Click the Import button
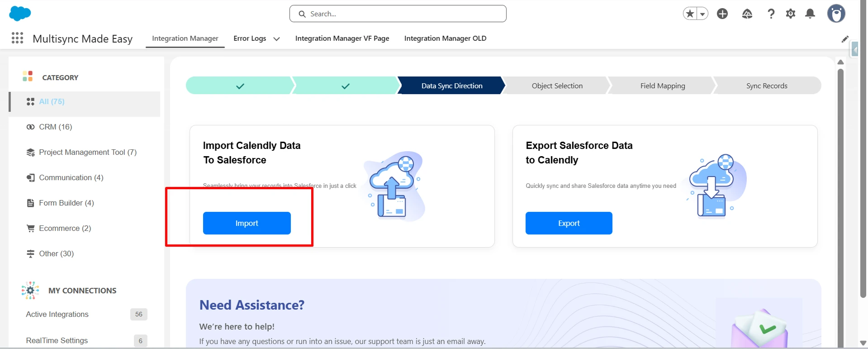 tap(247, 223)
